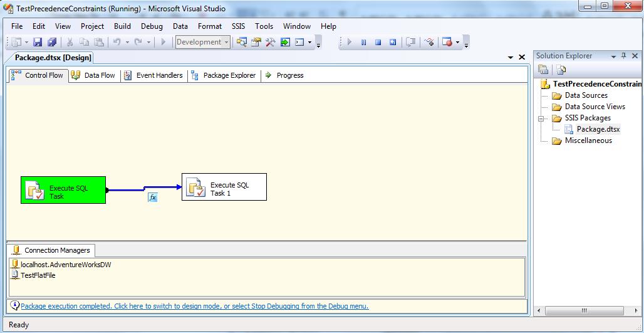Viewport: 644px width, 333px height.
Task: Click the Stop Debugging square icon
Action: pyautogui.click(x=378, y=42)
